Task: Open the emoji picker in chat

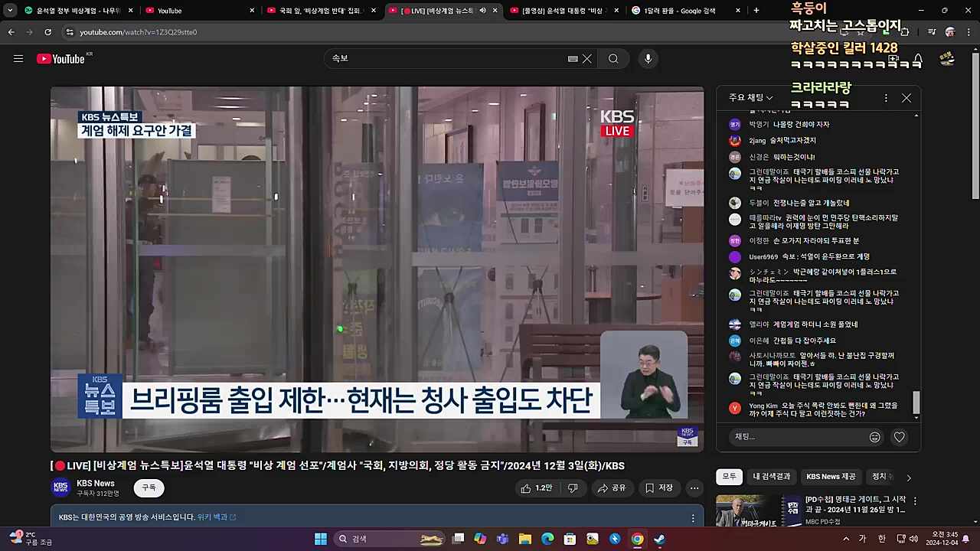Action: tap(875, 437)
